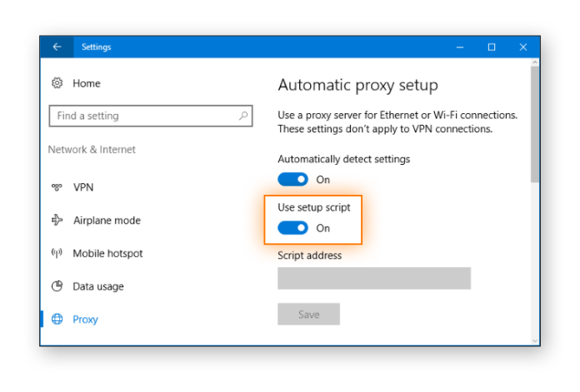The width and height of the screenshot is (580, 392).
Task: Click the vertical scrollbar on the right
Action: tap(534, 125)
